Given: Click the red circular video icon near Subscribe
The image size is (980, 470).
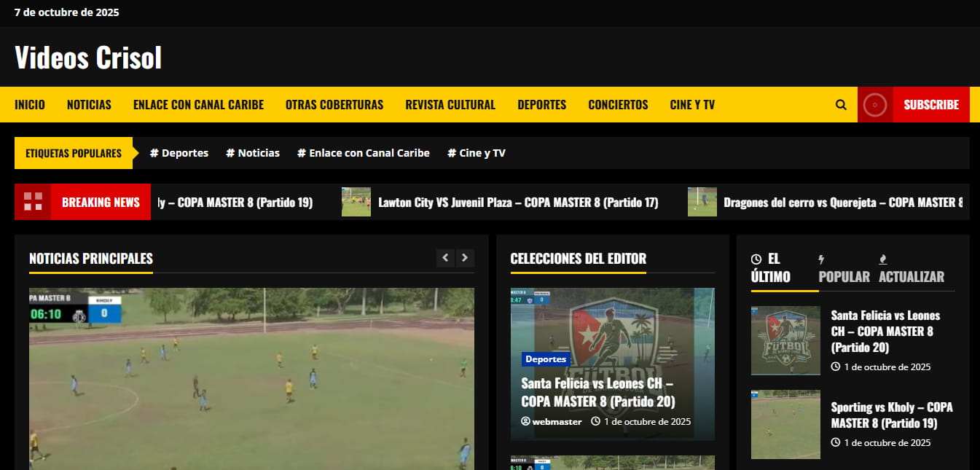Looking at the screenshot, I should click(875, 105).
